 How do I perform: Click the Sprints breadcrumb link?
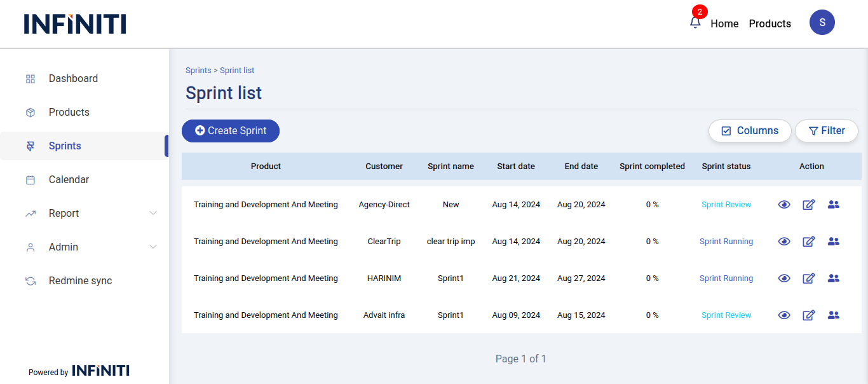click(198, 71)
